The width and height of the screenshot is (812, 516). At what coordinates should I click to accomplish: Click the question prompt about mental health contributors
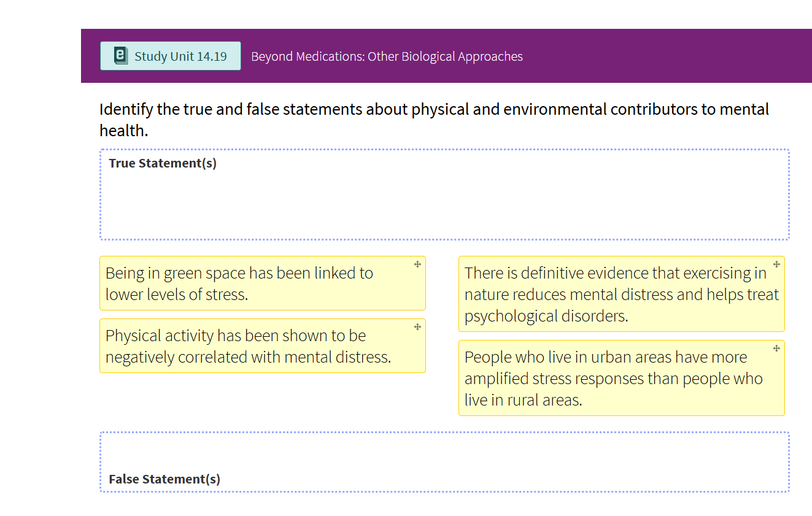(433, 120)
